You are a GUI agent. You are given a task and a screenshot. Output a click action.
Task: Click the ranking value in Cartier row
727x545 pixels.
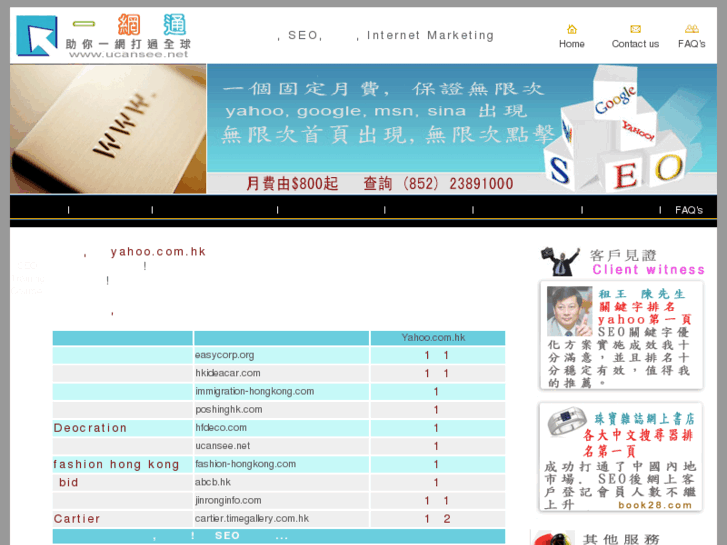coord(437,519)
